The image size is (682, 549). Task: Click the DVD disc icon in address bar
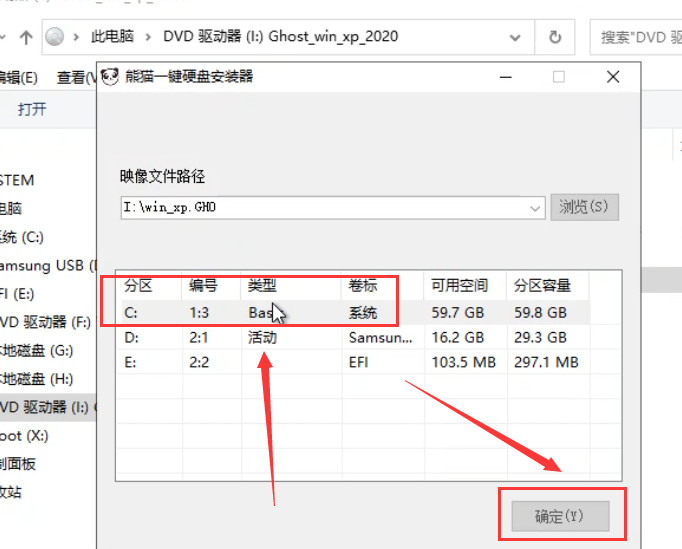[55, 37]
